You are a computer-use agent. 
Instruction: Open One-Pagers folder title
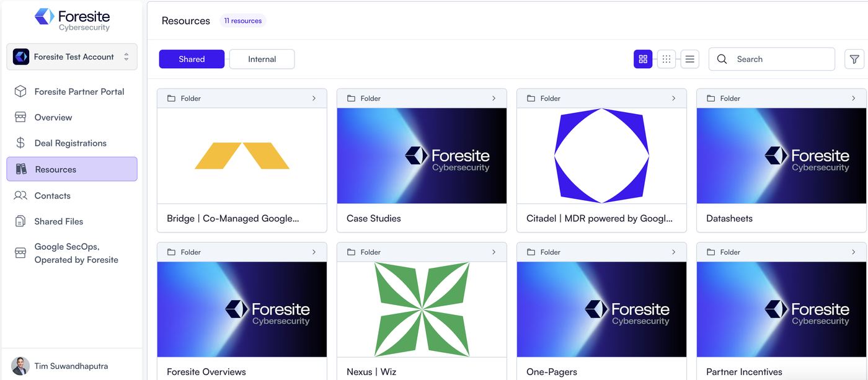point(552,372)
